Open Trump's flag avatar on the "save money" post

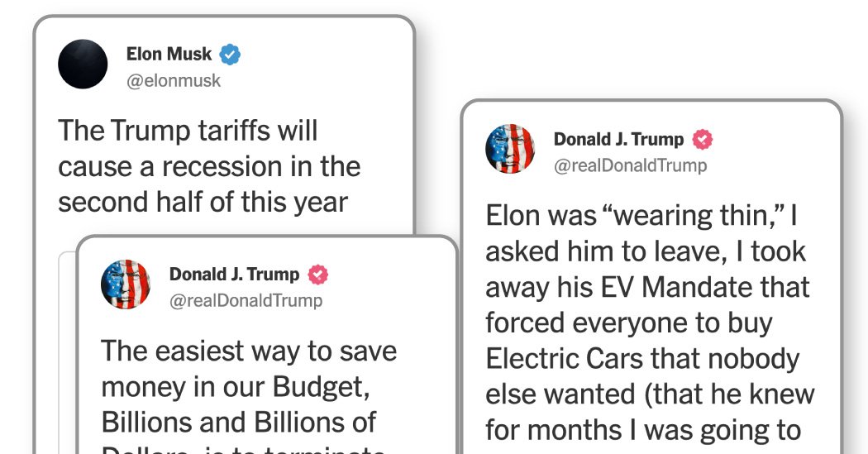click(x=126, y=284)
